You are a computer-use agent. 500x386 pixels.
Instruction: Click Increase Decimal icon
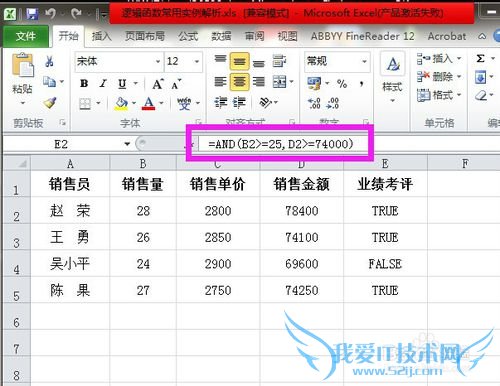314,103
